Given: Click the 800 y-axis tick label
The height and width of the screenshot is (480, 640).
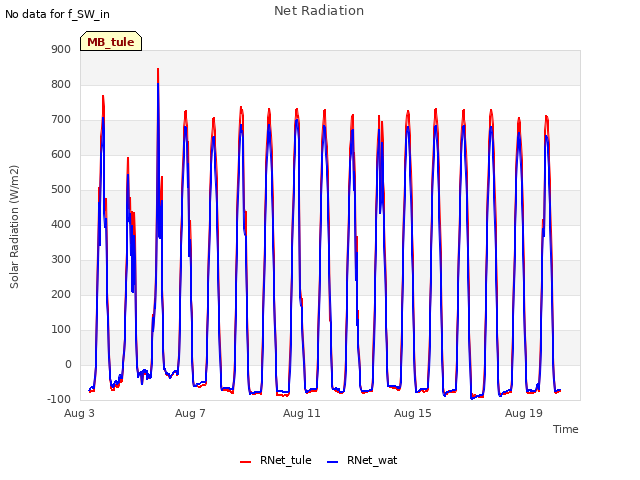Looking at the screenshot, I should point(61,84).
